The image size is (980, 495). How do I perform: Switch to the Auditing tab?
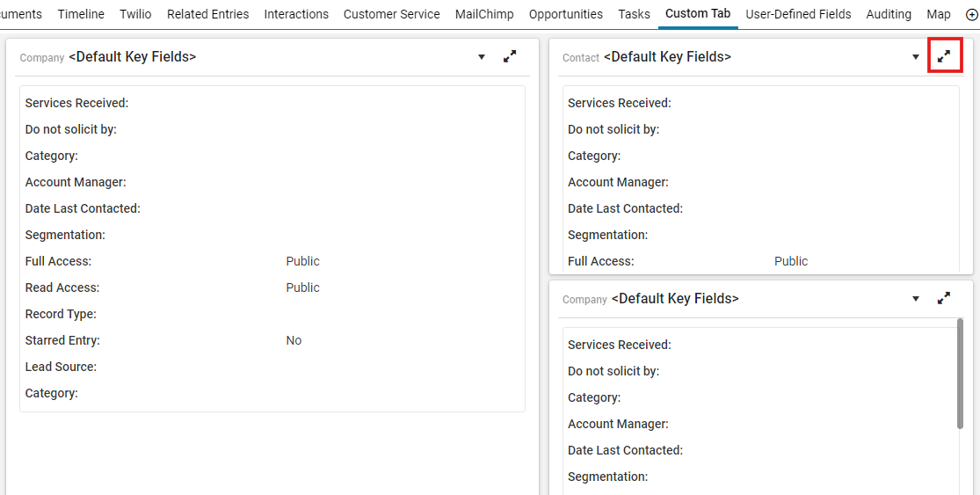pyautogui.click(x=889, y=14)
